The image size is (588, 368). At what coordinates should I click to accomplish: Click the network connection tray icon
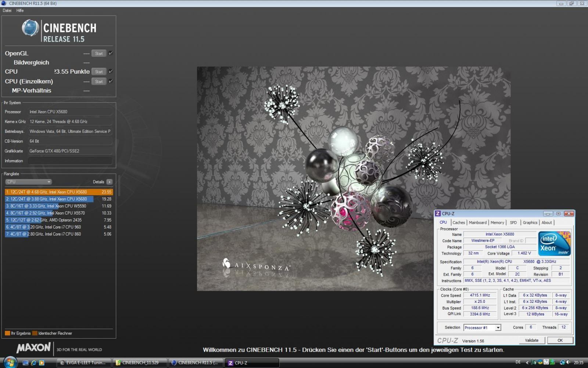click(562, 362)
